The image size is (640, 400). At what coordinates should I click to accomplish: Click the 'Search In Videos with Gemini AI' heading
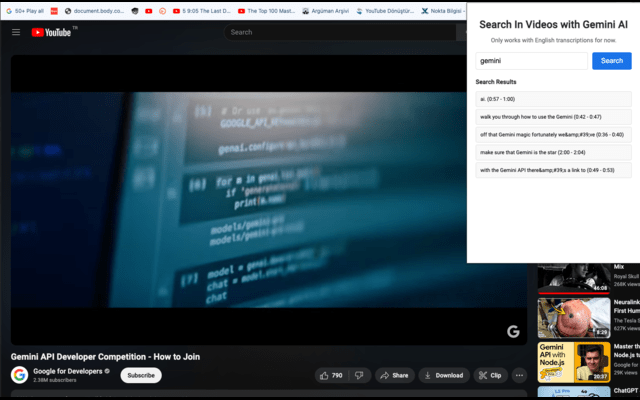[x=553, y=24]
